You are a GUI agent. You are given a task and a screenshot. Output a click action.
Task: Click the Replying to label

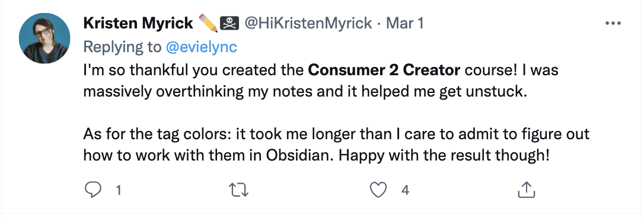click(122, 47)
